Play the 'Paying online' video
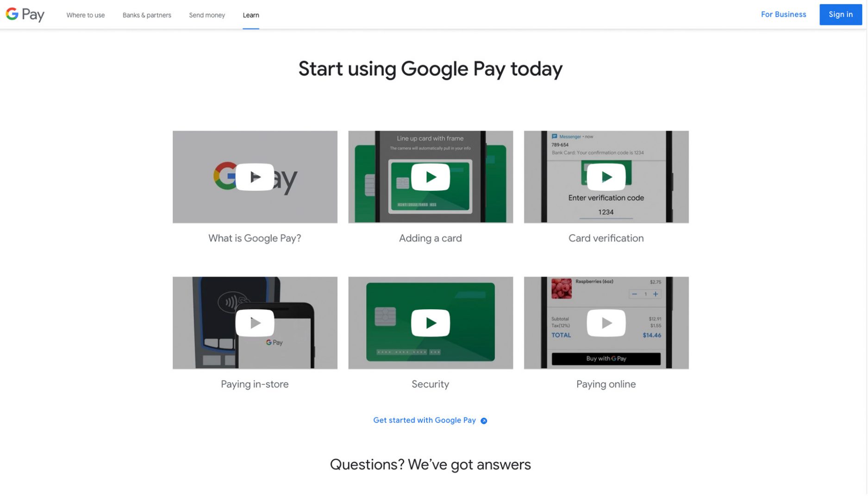The image size is (868, 500). (x=606, y=323)
